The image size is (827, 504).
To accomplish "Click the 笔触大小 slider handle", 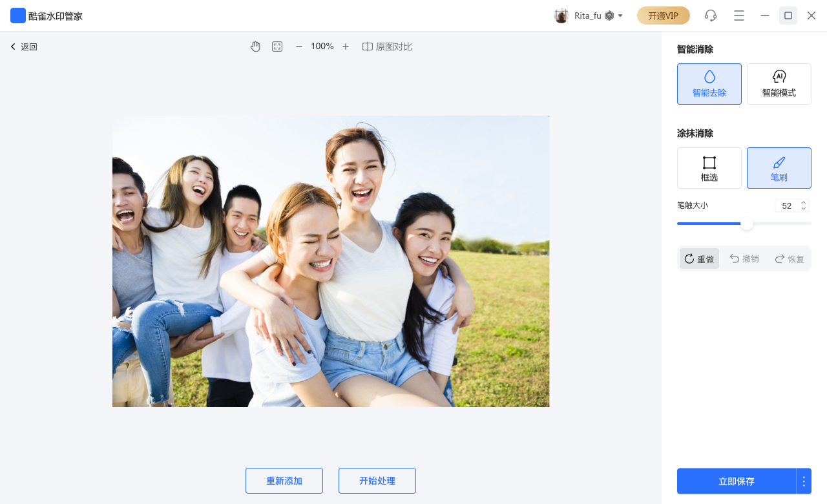I will tap(747, 224).
